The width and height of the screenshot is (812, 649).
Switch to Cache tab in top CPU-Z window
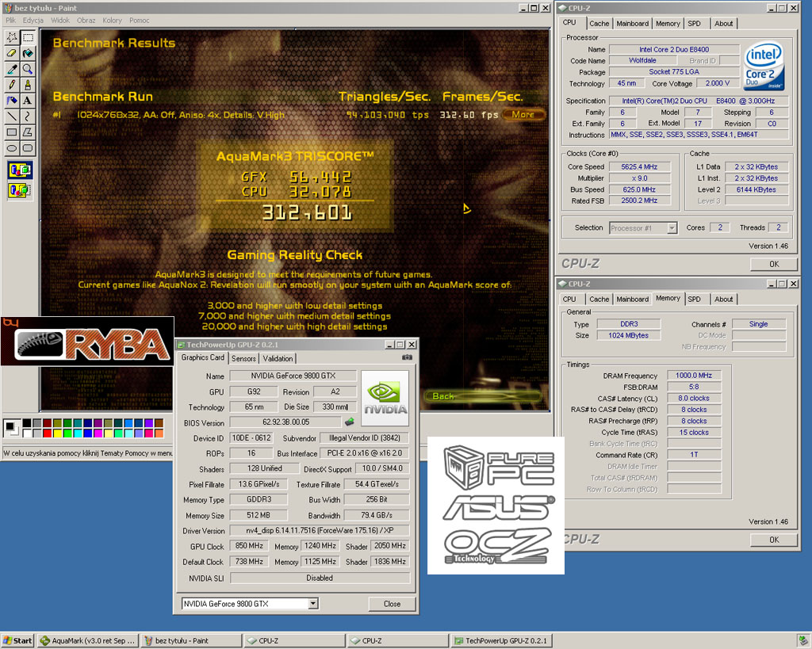599,23
